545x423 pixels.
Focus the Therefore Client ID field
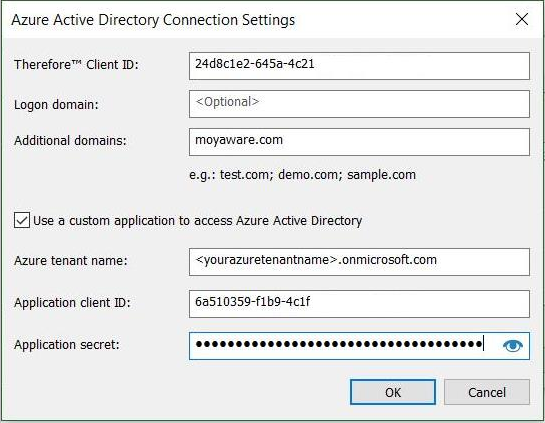pyautogui.click(x=359, y=66)
